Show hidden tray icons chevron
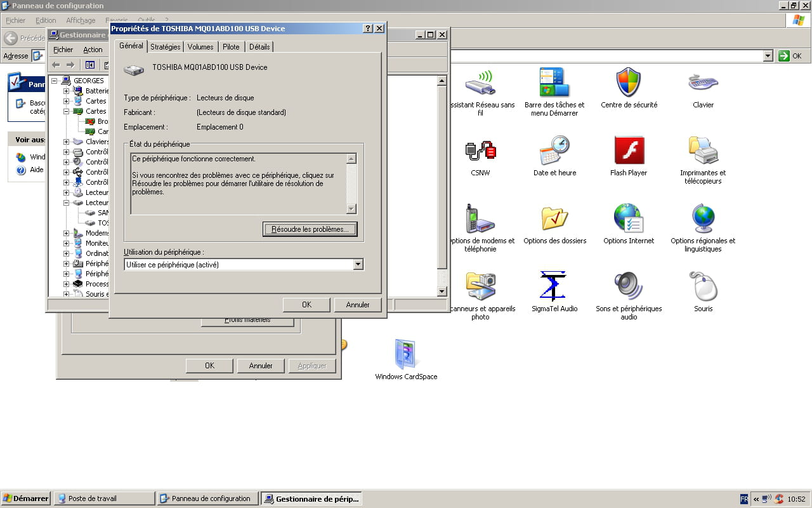This screenshot has width=812, height=508. click(756, 499)
